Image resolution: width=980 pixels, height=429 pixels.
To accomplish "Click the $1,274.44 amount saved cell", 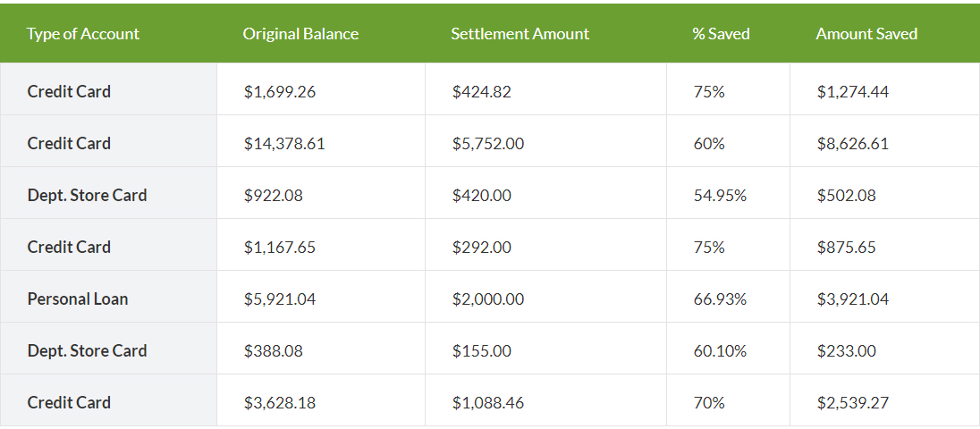I will pyautogui.click(x=853, y=91).
